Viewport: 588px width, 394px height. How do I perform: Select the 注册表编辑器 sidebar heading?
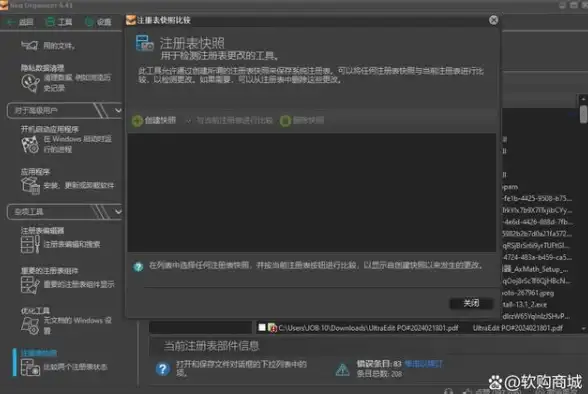pos(42,230)
